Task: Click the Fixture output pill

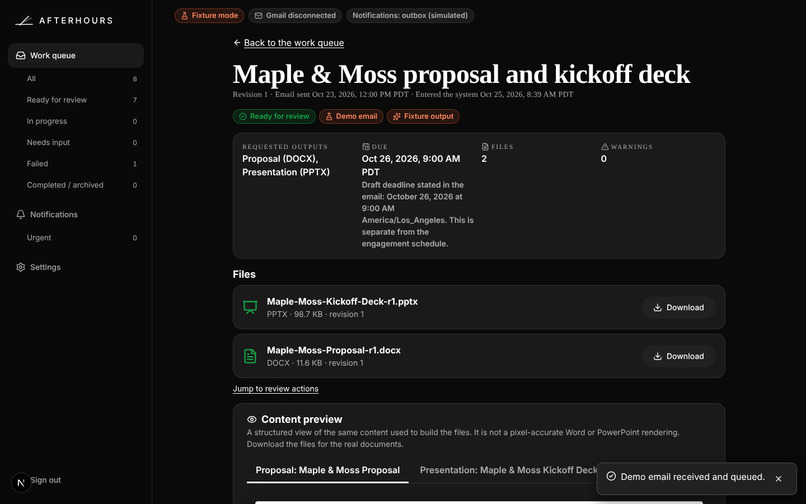Action: [x=423, y=116]
